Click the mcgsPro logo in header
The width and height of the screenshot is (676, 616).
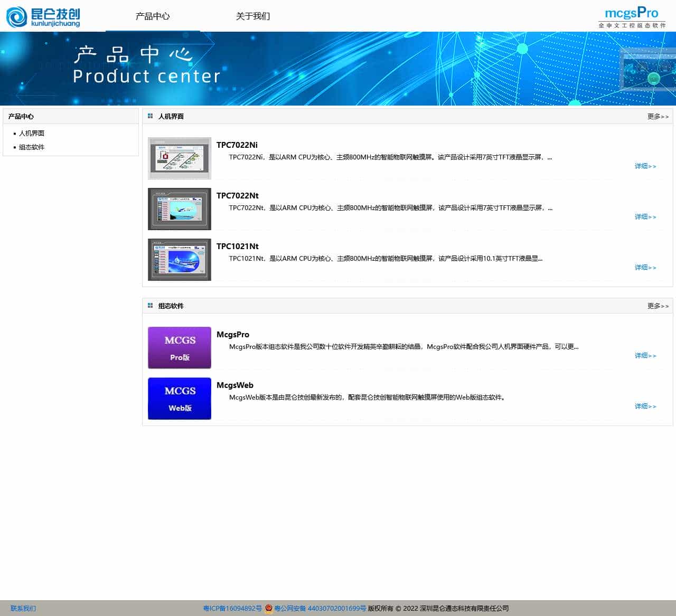pyautogui.click(x=631, y=17)
